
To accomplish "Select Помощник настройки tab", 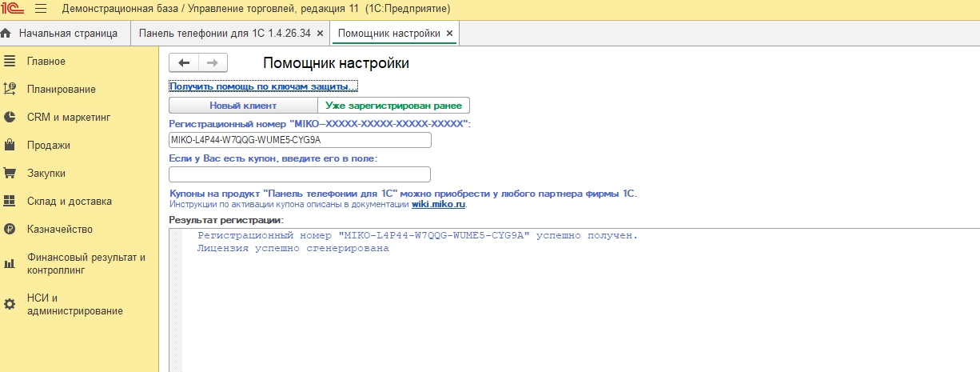I will (394, 34).
